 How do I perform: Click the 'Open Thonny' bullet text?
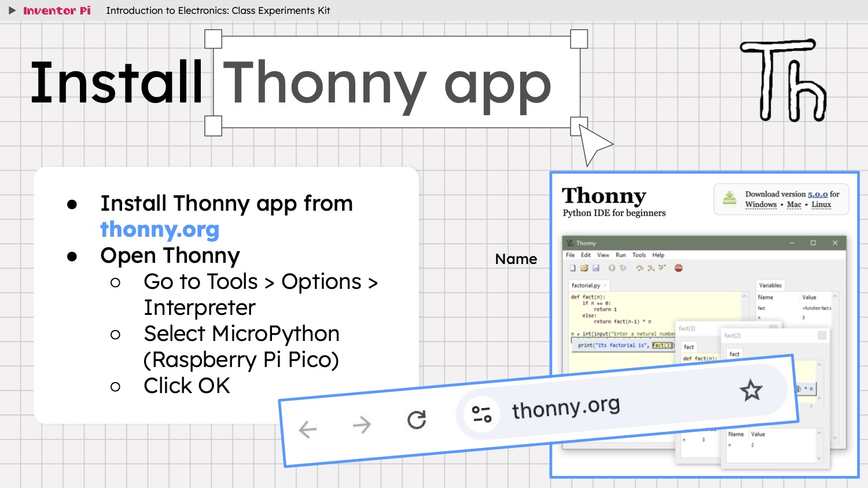click(170, 255)
